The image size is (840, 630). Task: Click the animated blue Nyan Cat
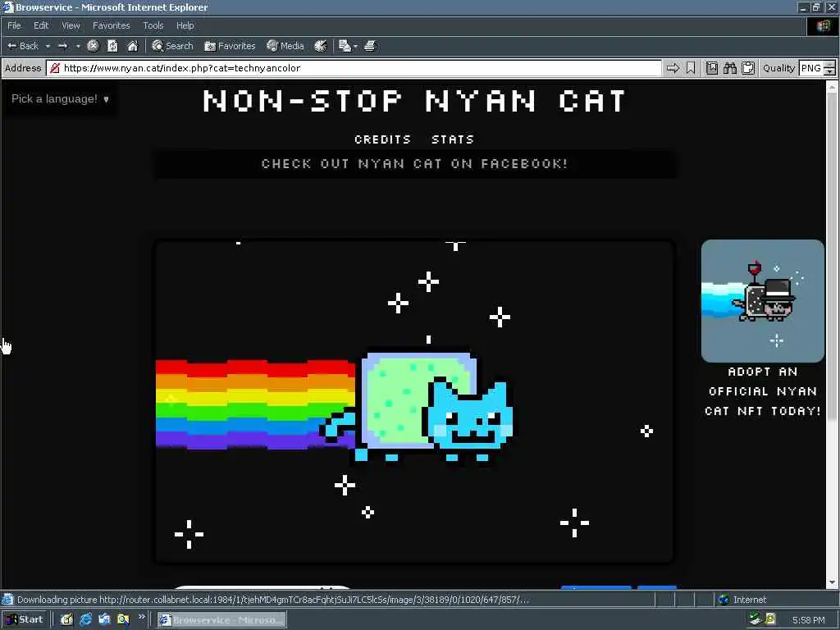click(418, 407)
